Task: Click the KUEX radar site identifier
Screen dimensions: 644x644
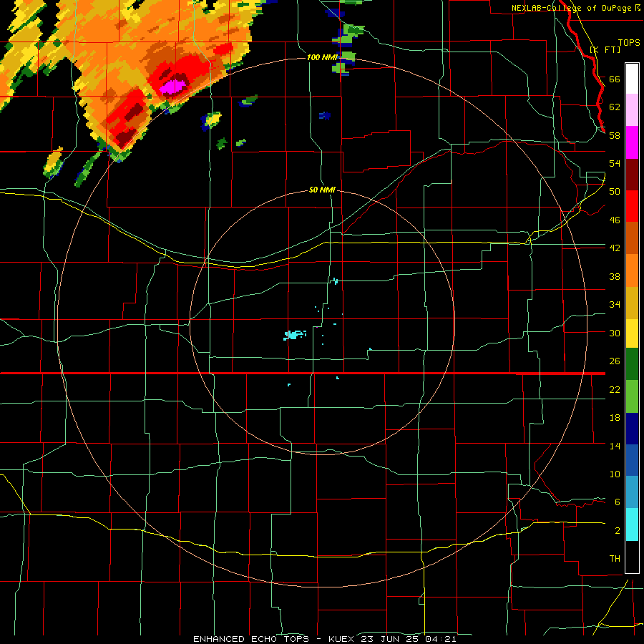Action: (x=341, y=639)
